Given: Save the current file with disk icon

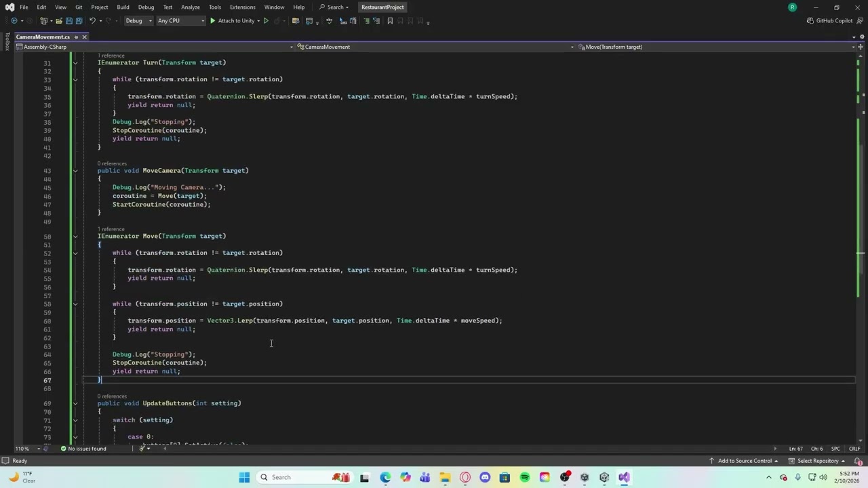Looking at the screenshot, I should pyautogui.click(x=69, y=21).
